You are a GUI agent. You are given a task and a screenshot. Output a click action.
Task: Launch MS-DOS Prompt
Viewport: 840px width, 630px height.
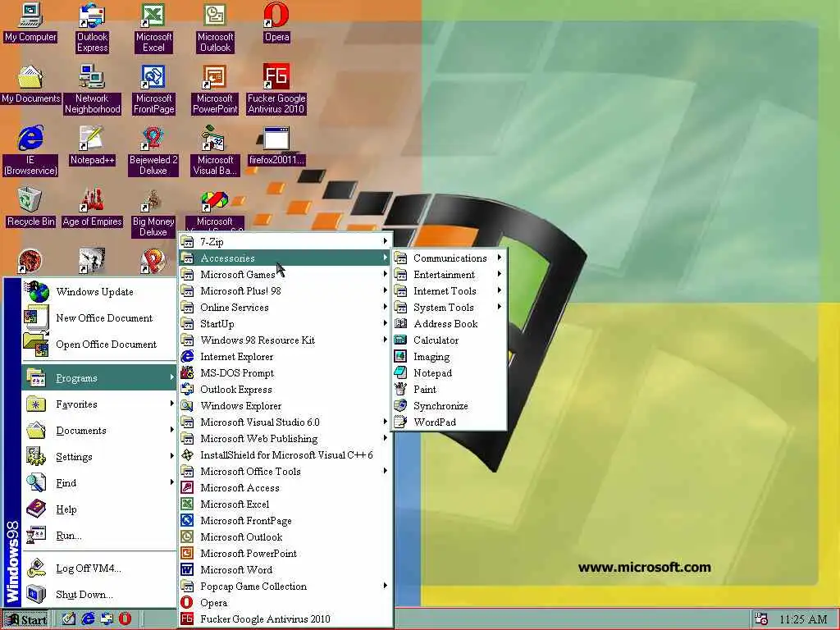[285, 373]
